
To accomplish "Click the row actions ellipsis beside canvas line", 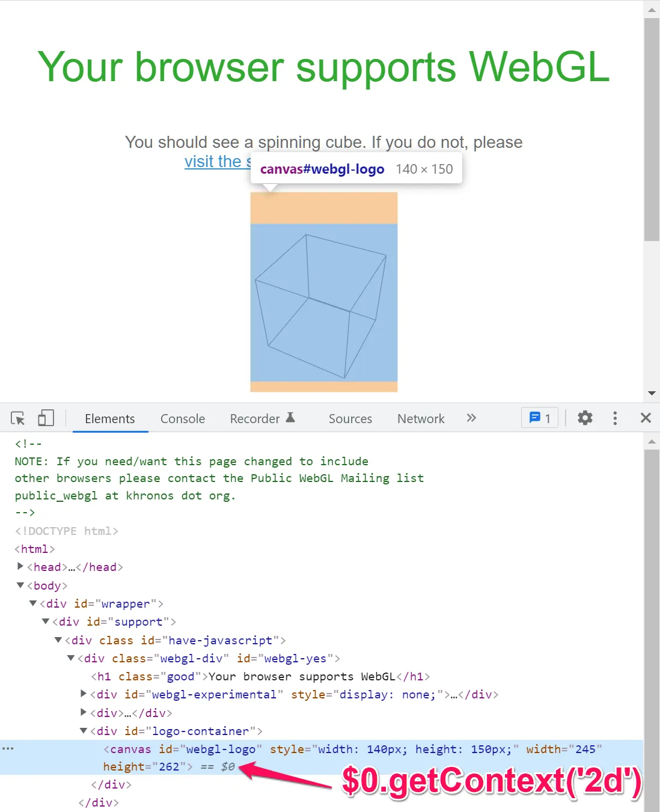I will [8, 748].
